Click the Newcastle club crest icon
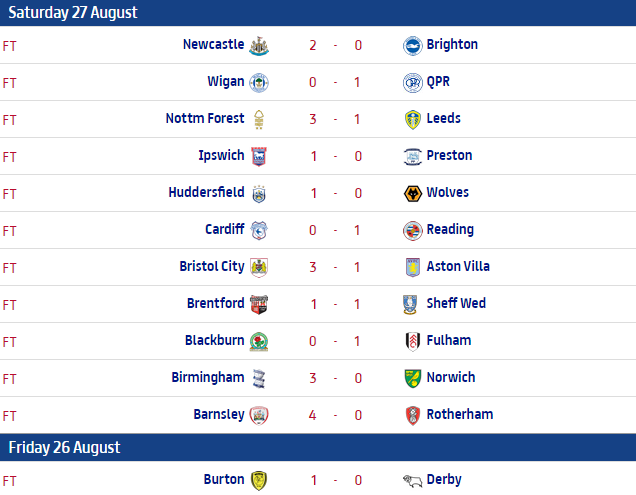This screenshot has width=636, height=495. (259, 45)
